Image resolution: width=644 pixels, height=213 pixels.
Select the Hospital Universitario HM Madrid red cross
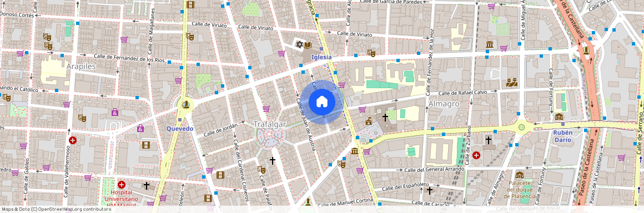(121, 185)
